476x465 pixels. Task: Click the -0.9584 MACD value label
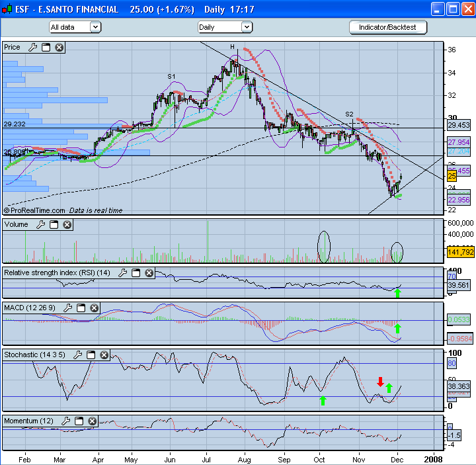click(459, 339)
